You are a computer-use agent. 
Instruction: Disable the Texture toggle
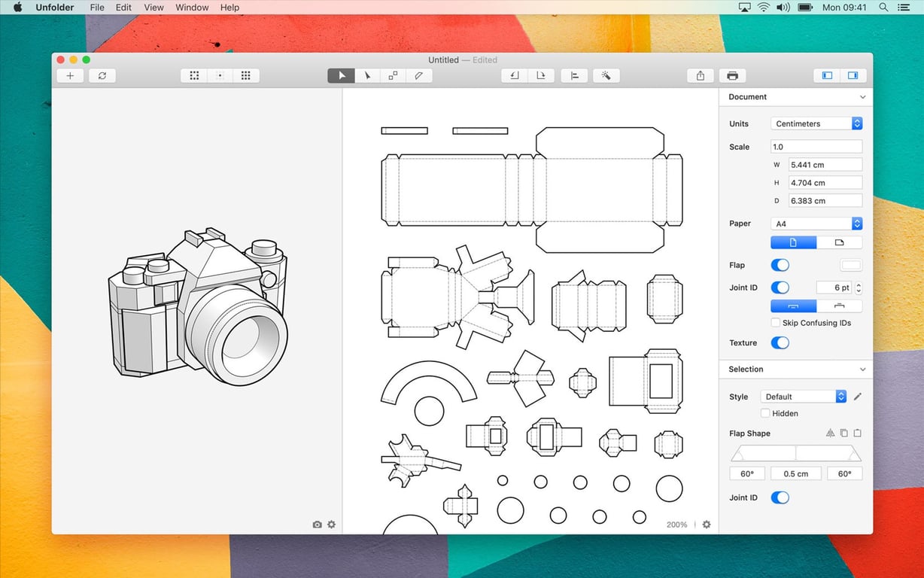(780, 342)
